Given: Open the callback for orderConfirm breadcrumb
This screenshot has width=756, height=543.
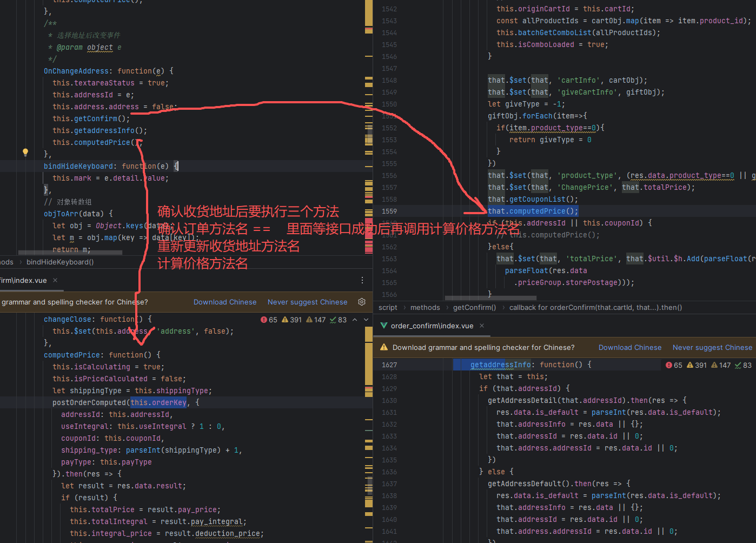Looking at the screenshot, I should [595, 307].
